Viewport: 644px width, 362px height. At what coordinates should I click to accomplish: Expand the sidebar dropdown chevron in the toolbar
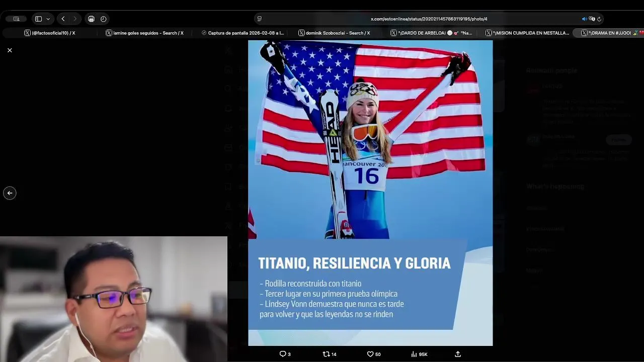click(48, 19)
